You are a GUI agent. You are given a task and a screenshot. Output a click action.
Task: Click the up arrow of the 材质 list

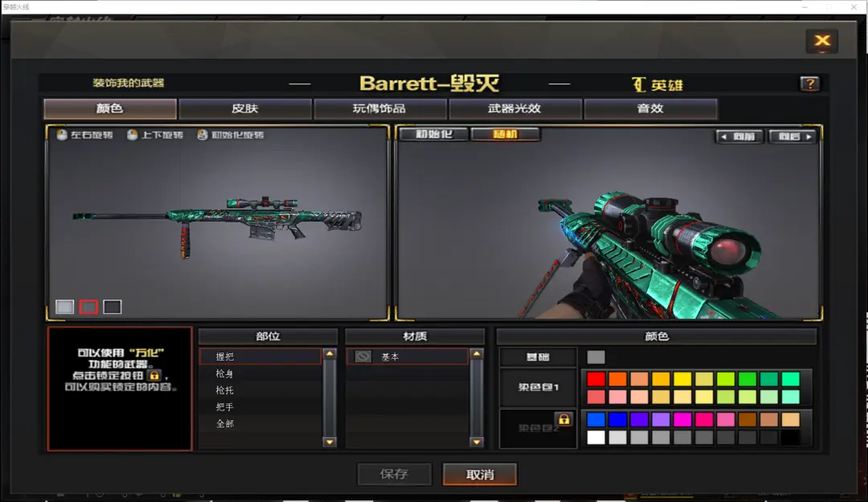[476, 353]
